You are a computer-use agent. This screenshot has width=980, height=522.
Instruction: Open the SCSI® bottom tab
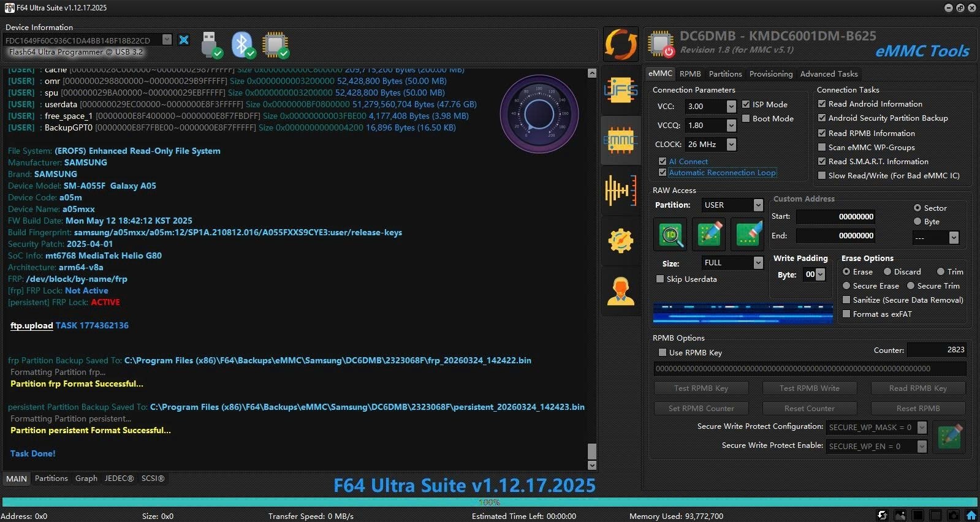tap(153, 478)
